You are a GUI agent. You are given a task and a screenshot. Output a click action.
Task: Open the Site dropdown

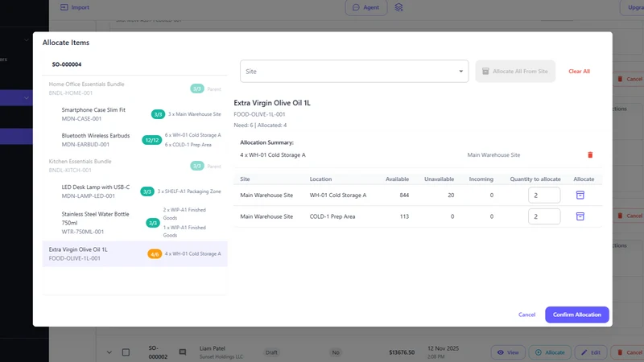[x=354, y=72]
